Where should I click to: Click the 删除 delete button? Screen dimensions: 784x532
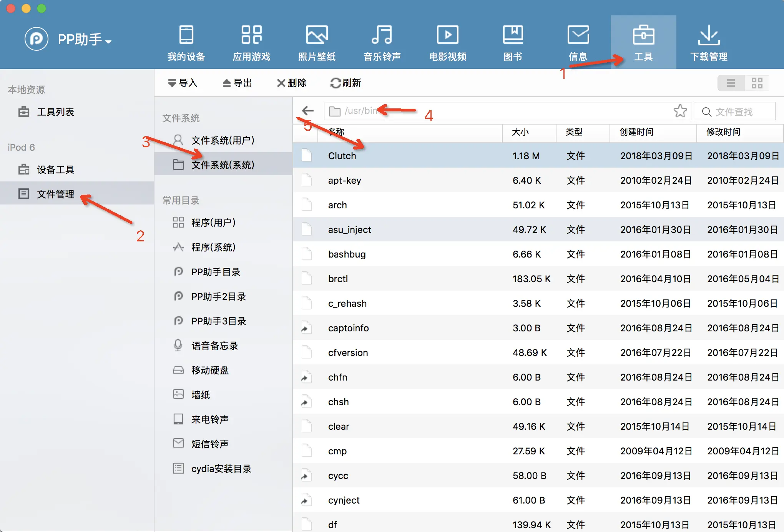tap(292, 83)
